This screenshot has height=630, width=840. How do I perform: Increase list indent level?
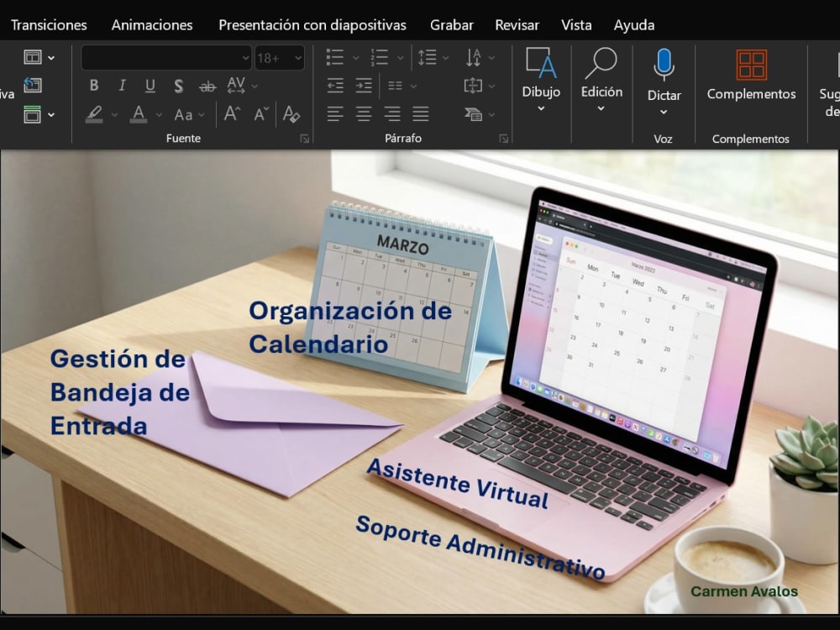click(364, 86)
